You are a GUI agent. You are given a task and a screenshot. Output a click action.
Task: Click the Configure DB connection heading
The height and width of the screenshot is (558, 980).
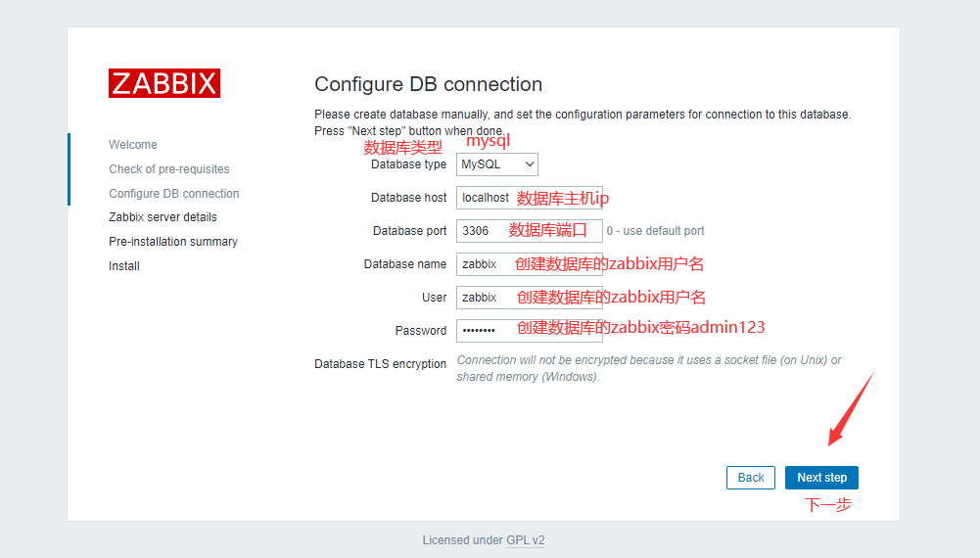428,84
